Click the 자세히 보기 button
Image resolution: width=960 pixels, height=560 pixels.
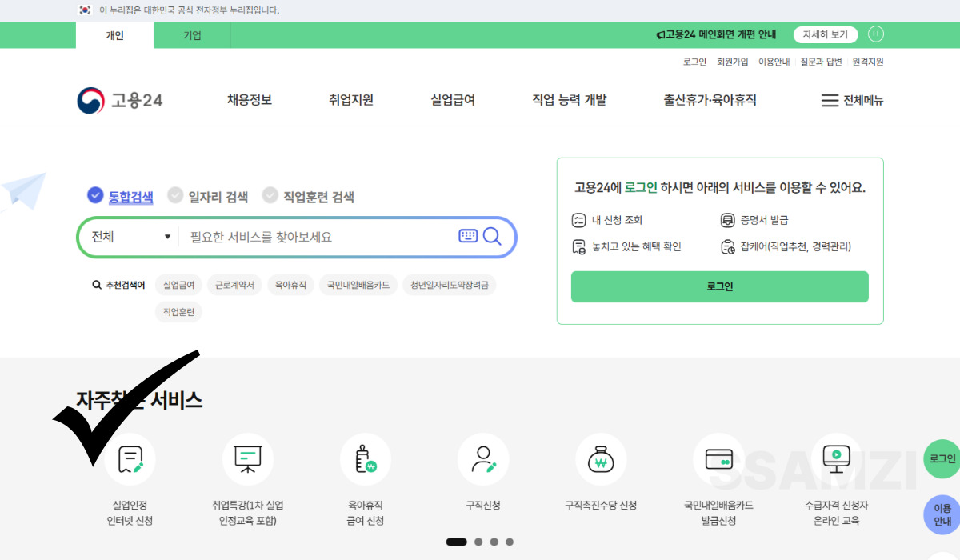point(826,34)
